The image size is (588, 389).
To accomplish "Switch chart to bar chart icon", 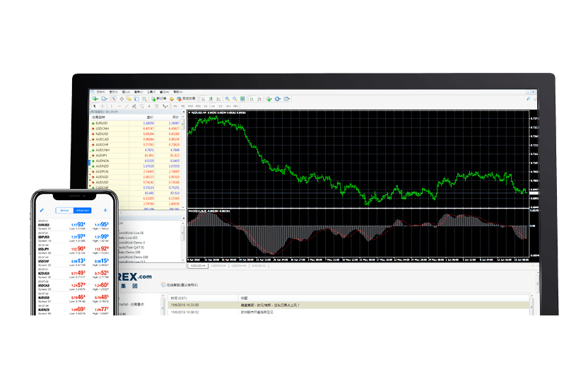I will point(204,98).
